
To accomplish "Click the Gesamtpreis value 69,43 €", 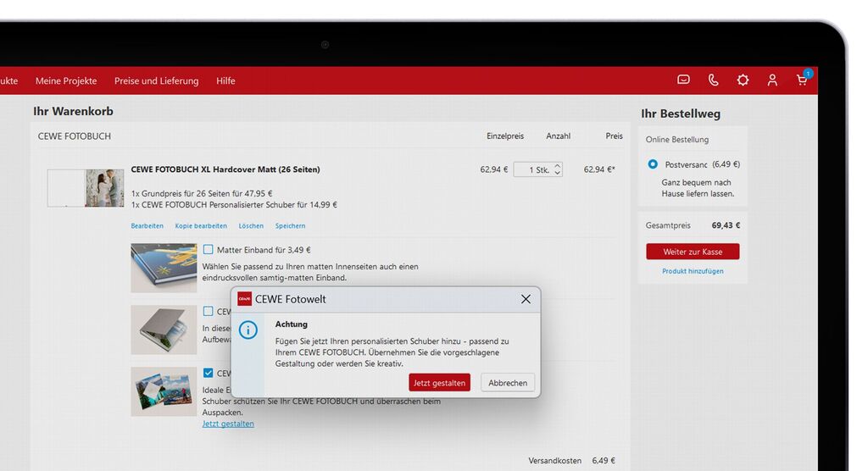I will [726, 225].
